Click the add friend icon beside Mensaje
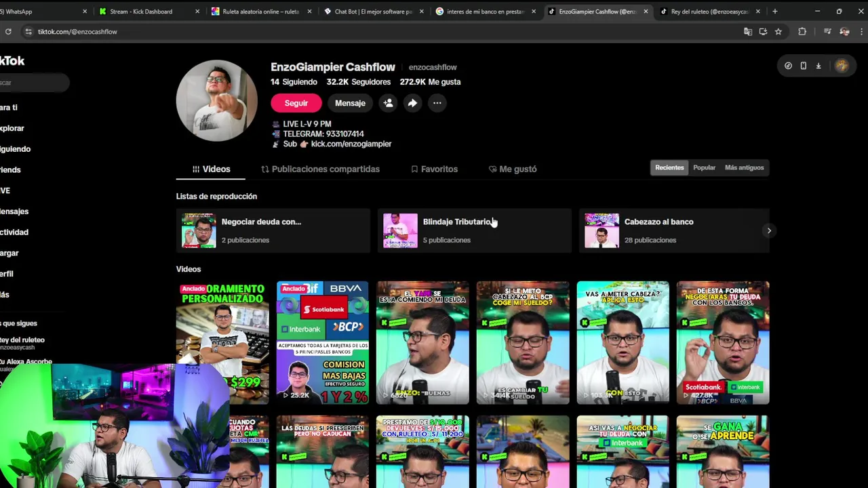Image resolution: width=868 pixels, height=488 pixels. pos(388,103)
